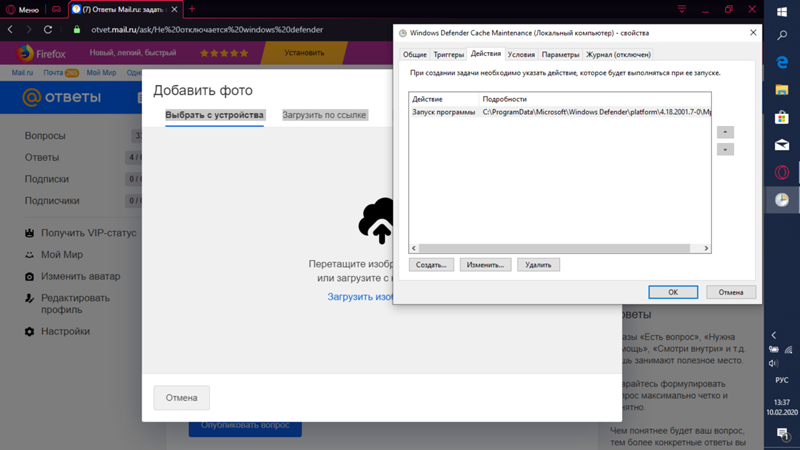The width and height of the screenshot is (800, 450).
Task: Open Подписки in profile sidebar
Action: (x=46, y=179)
